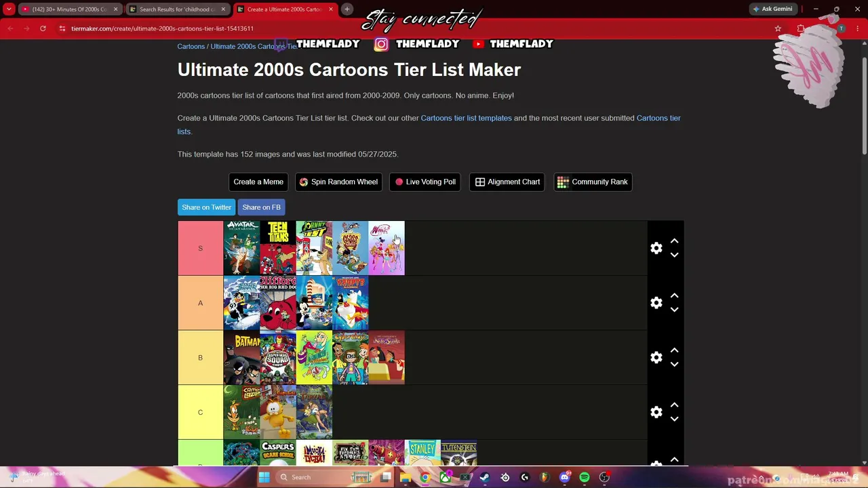Bookmark this page with the star icon
Image resolution: width=868 pixels, height=488 pixels.
(778, 28)
